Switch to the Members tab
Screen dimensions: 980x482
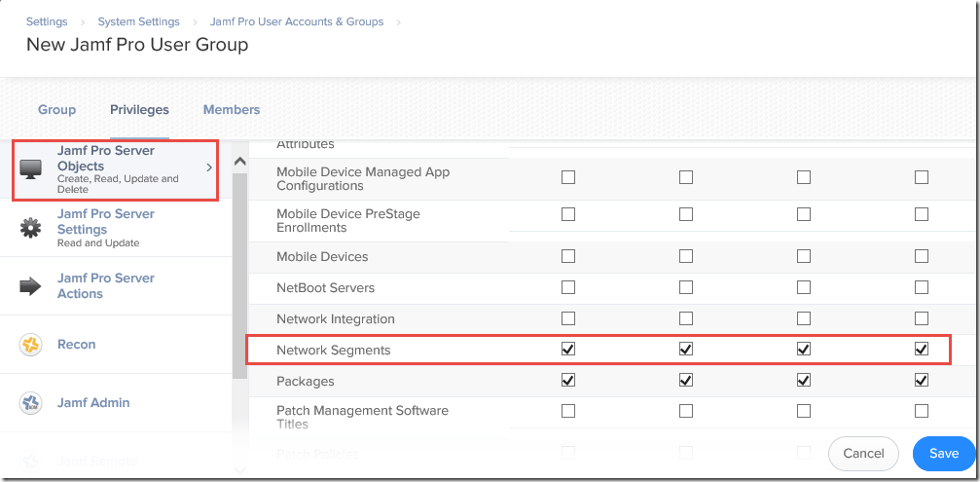(x=232, y=109)
